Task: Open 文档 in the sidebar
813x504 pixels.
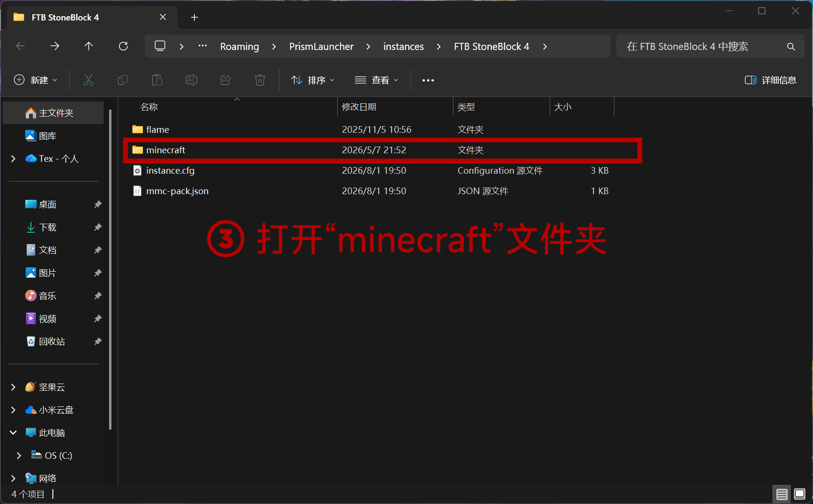Action: (x=53, y=250)
